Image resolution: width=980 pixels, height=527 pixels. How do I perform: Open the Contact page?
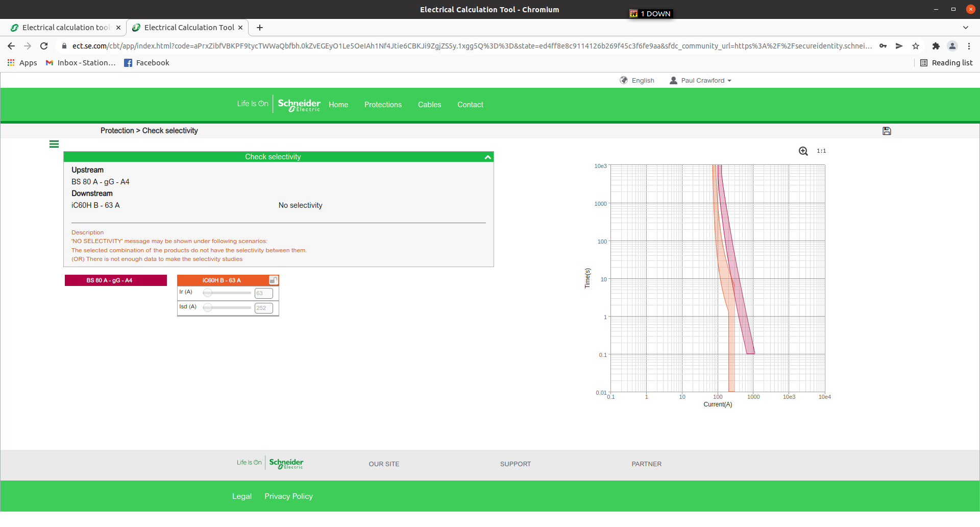click(x=470, y=105)
